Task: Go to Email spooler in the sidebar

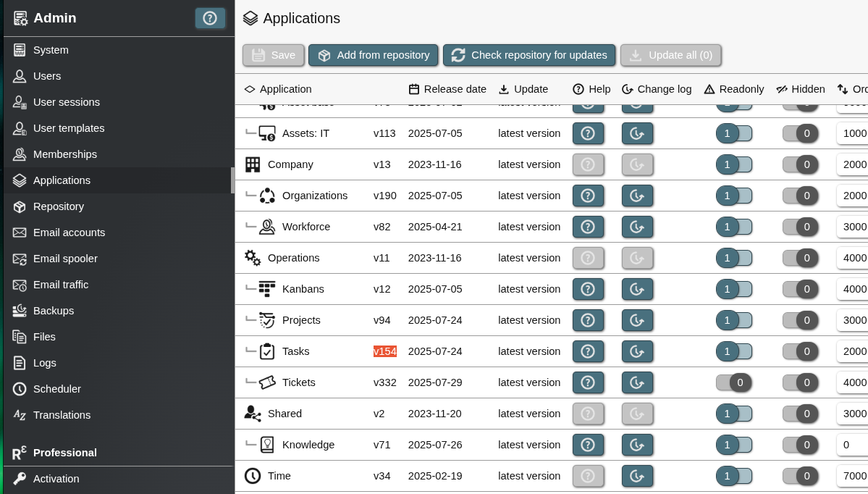Action: tap(65, 259)
